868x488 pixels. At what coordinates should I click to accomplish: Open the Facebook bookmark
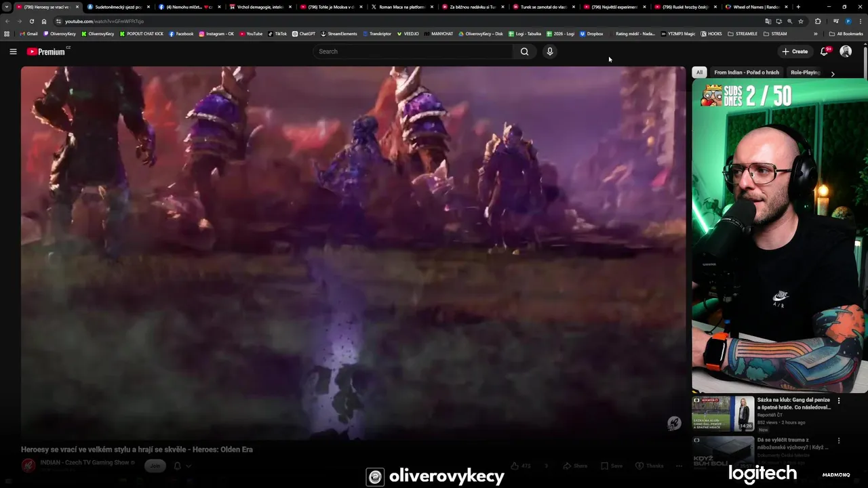click(x=181, y=34)
